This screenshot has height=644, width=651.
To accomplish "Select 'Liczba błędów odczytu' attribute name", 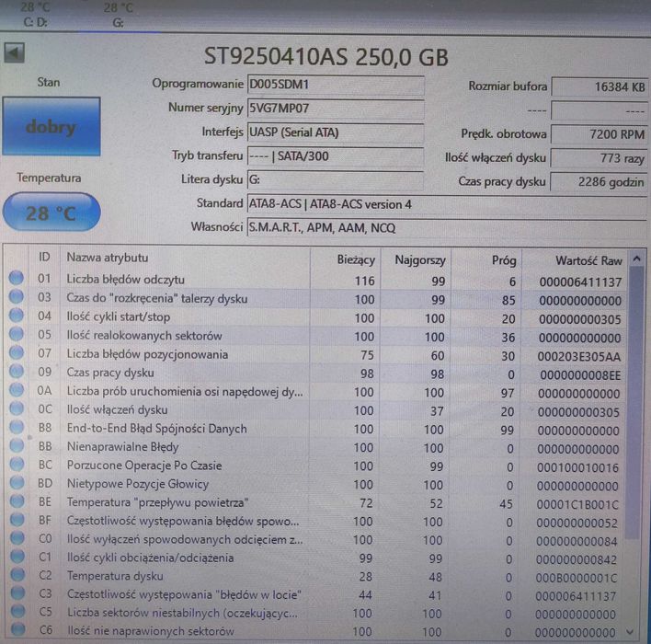I will click(125, 280).
